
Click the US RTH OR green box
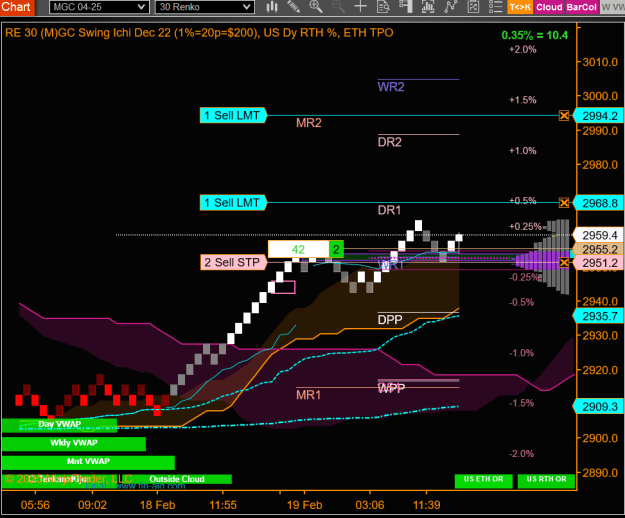(546, 480)
